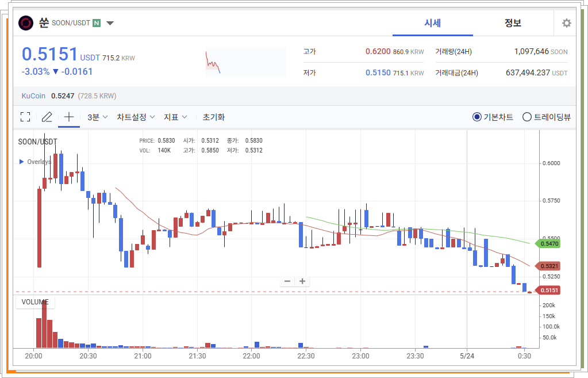Click the SOON coin logo
588x378 pixels.
pos(25,23)
